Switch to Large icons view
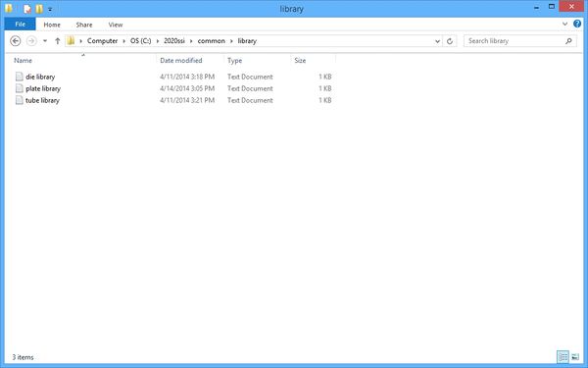Image resolution: width=588 pixels, height=368 pixels. point(575,357)
